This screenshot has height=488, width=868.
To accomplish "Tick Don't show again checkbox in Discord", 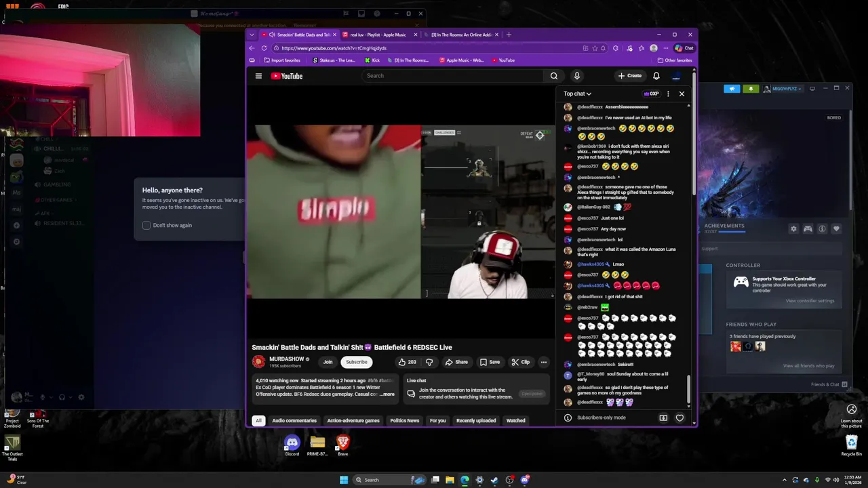I will [146, 225].
